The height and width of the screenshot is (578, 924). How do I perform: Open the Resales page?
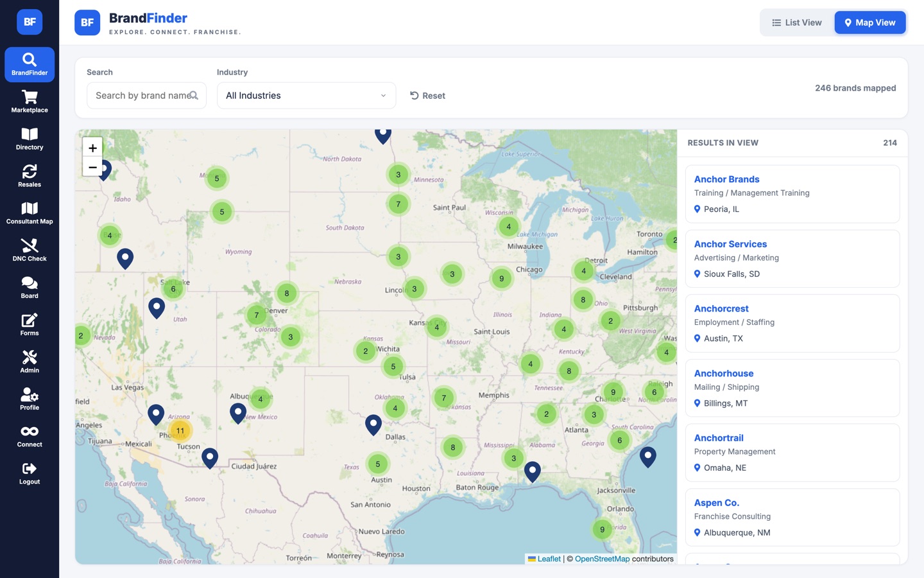point(30,176)
